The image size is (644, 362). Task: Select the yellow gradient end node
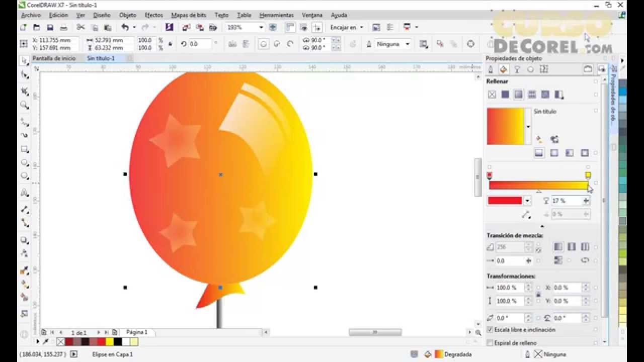pos(588,175)
